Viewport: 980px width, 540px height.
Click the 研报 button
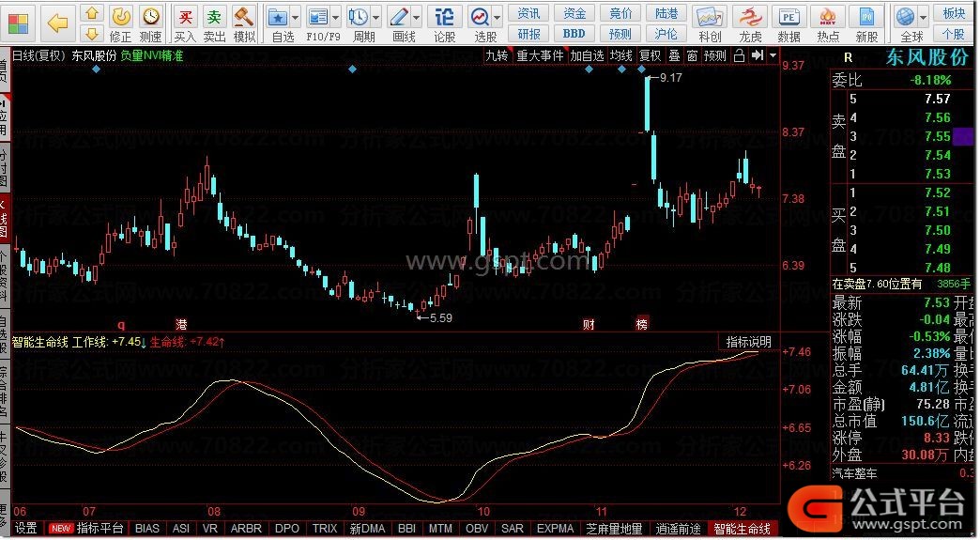528,34
